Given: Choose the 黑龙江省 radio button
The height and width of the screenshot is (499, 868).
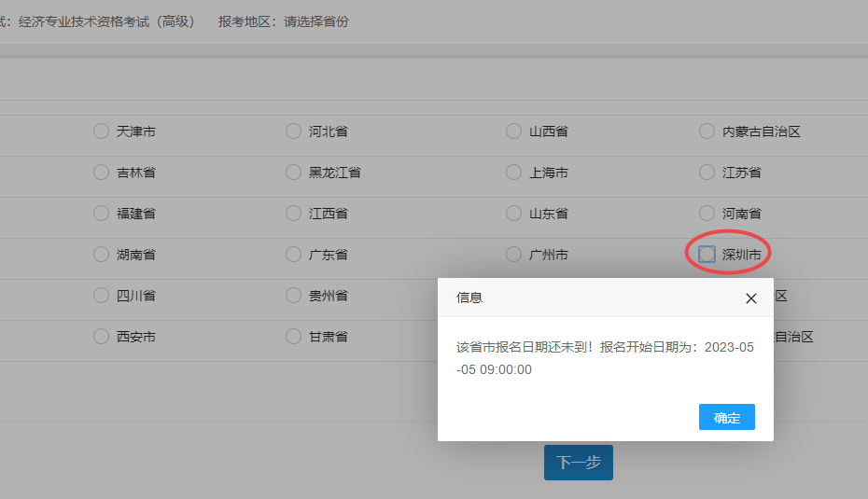Looking at the screenshot, I should point(294,173).
